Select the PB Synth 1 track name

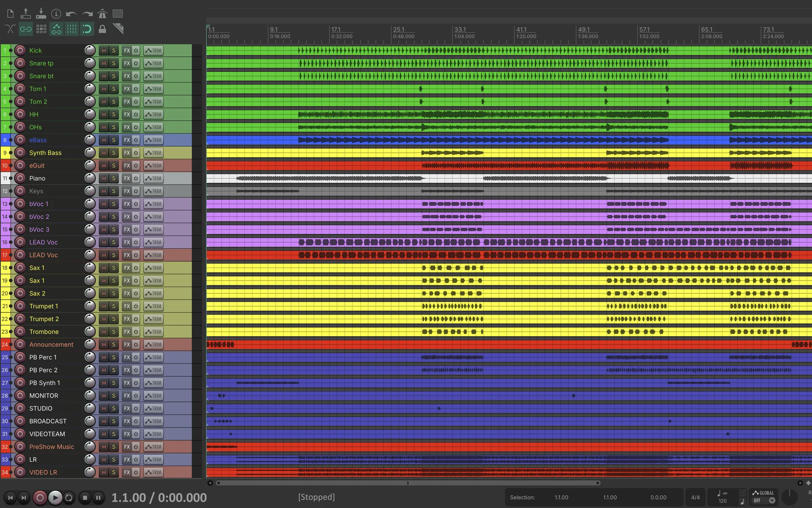click(x=44, y=383)
